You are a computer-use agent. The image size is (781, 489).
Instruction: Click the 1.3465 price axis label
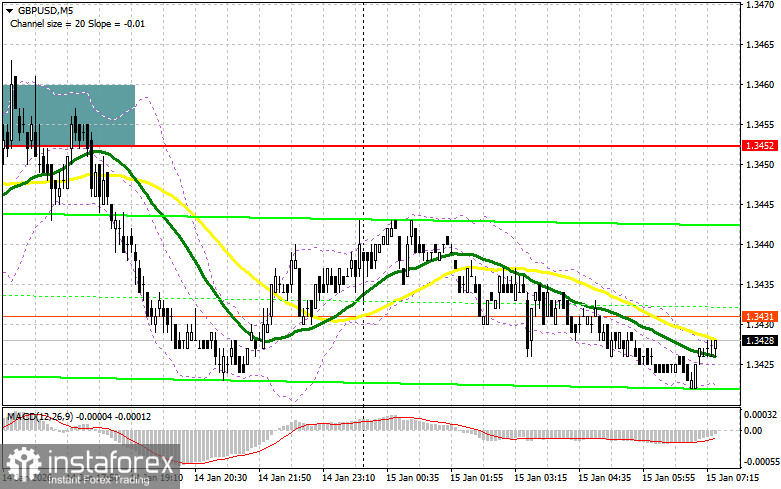click(760, 44)
